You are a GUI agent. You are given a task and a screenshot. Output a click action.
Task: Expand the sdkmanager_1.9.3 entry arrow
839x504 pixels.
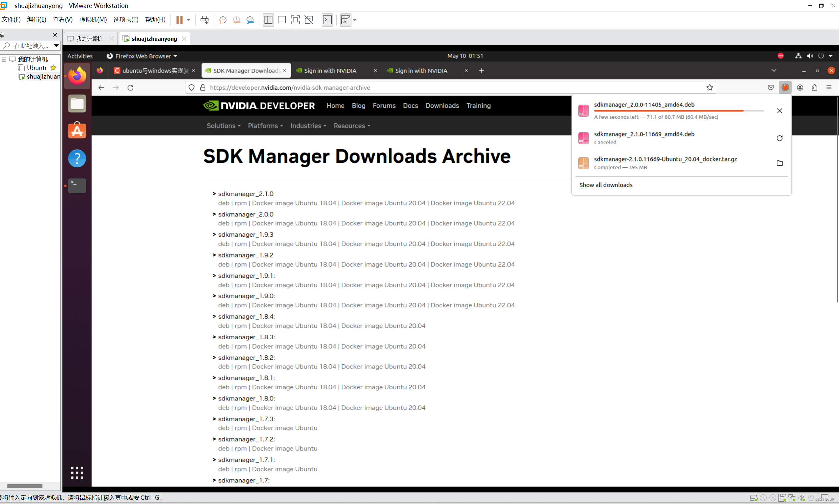coord(214,234)
